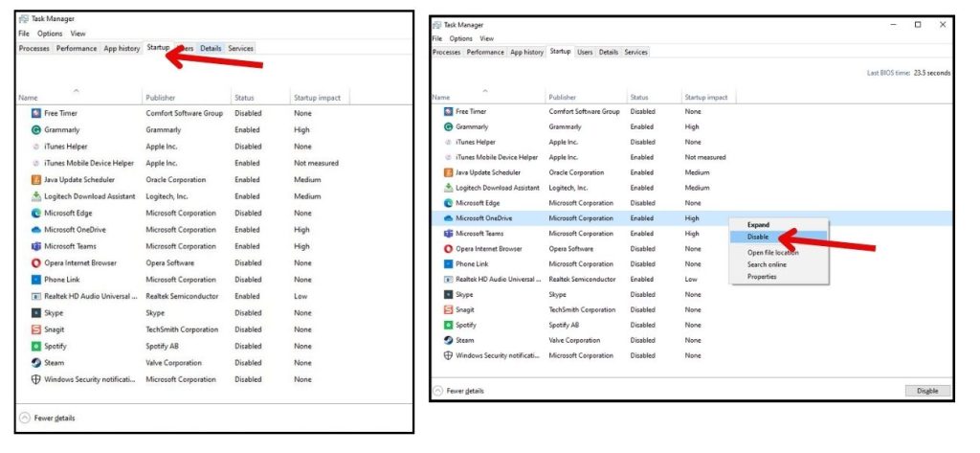The width and height of the screenshot is (980, 453).
Task: Select highlighted Microsoft OneDrive row in right window
Action: 691,218
